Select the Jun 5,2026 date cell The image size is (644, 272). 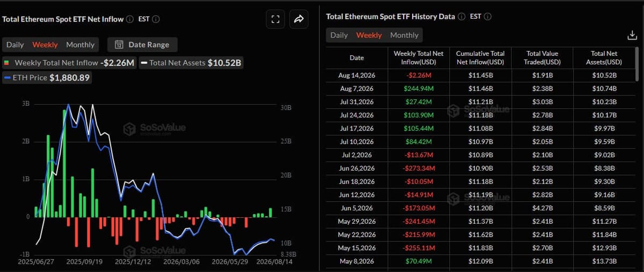pos(357,208)
